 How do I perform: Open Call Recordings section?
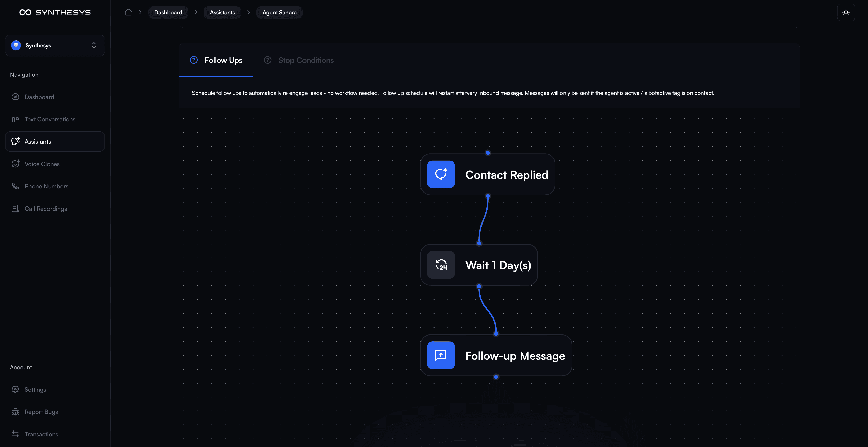coord(45,209)
